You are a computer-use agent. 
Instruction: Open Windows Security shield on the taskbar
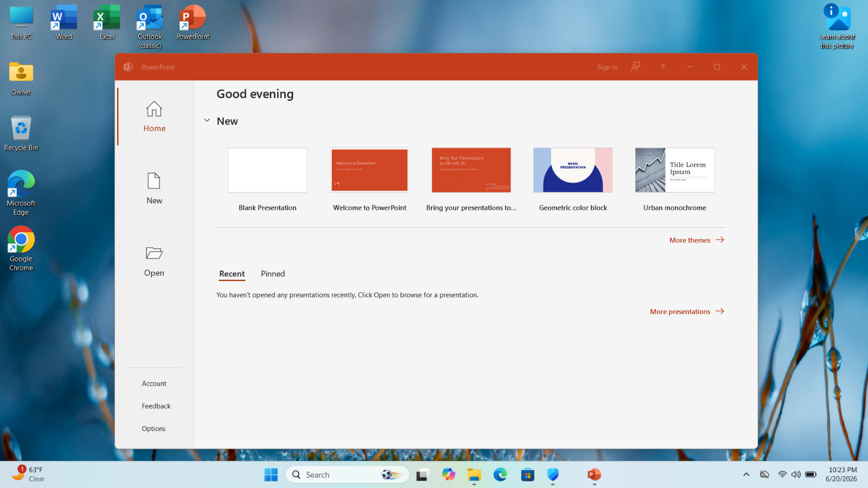pos(553,474)
